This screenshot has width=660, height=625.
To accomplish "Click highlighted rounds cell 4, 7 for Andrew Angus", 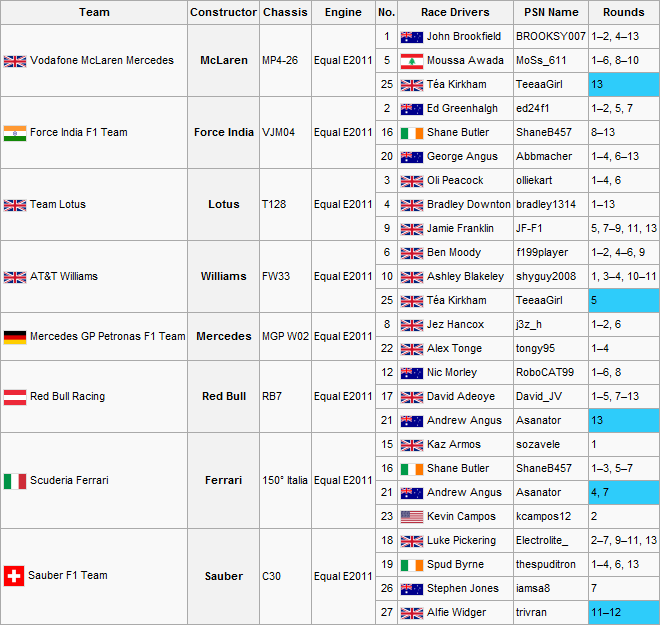I will 624,492.
